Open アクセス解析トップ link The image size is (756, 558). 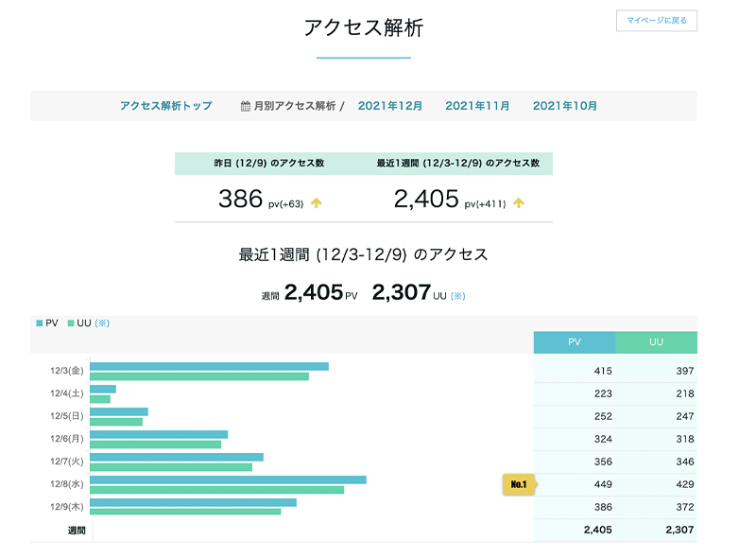pyautogui.click(x=165, y=106)
